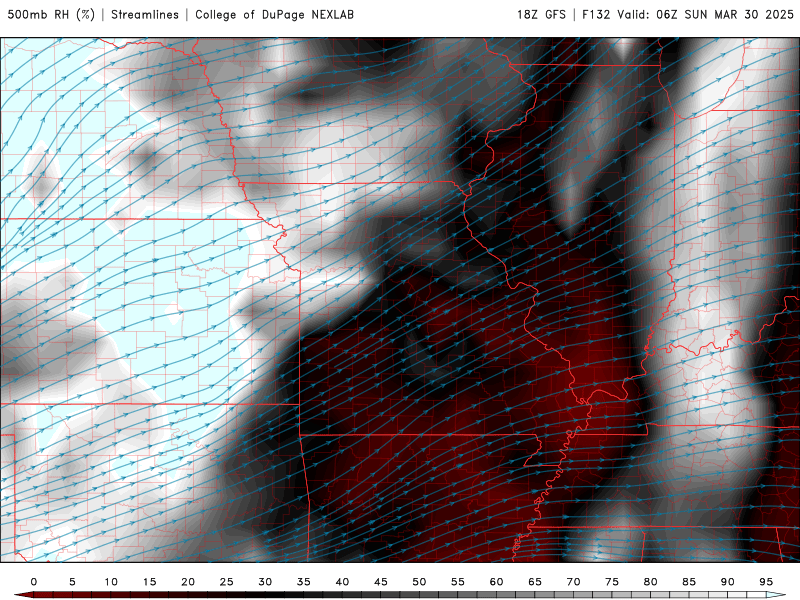
Task: Click the "95" label on color scale
Action: pos(766,582)
